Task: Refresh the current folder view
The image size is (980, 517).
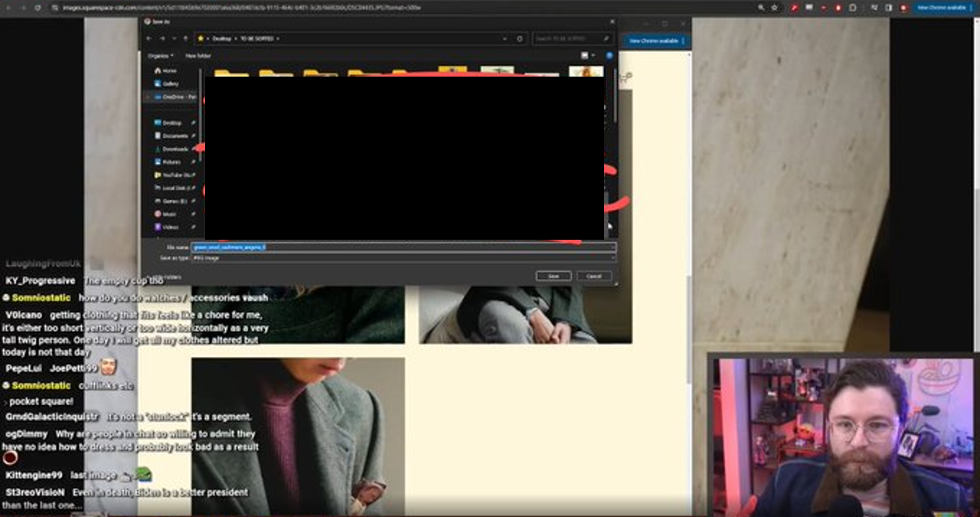Action: click(x=520, y=38)
